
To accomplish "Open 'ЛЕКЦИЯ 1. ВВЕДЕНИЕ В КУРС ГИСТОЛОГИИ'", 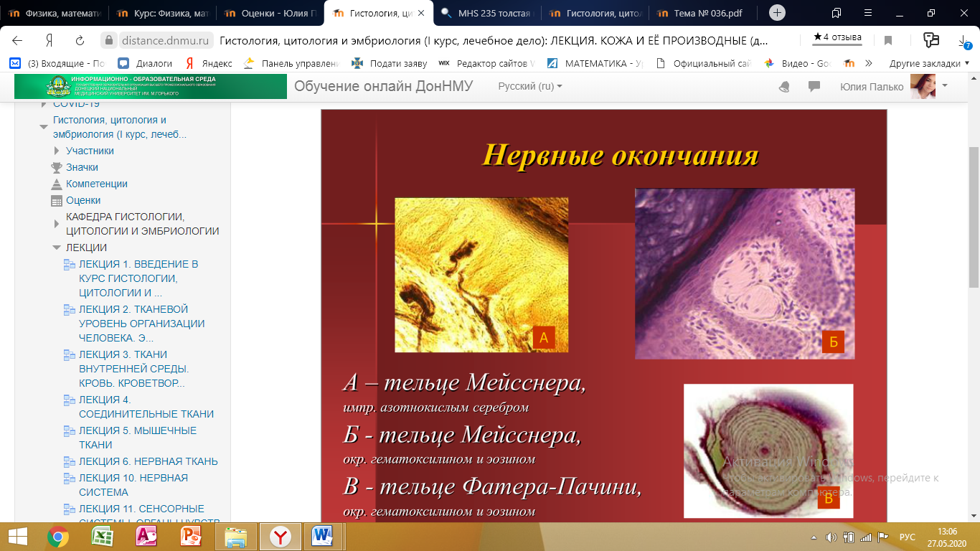I will (x=138, y=278).
